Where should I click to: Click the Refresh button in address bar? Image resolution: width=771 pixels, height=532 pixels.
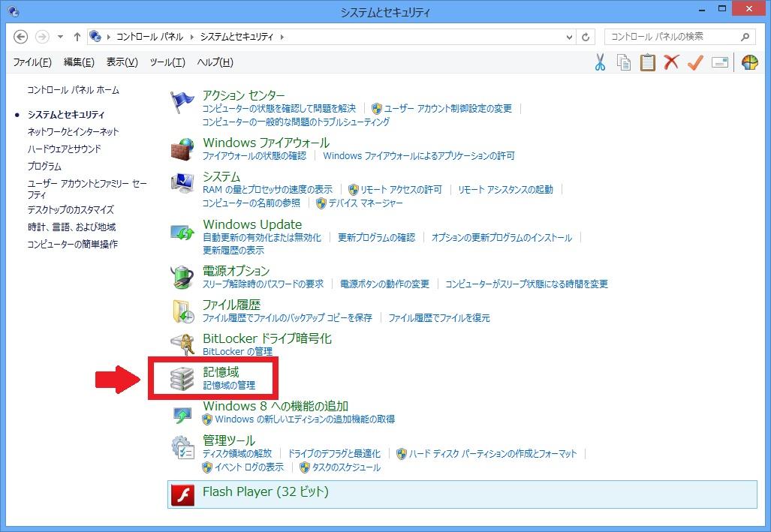click(x=585, y=37)
